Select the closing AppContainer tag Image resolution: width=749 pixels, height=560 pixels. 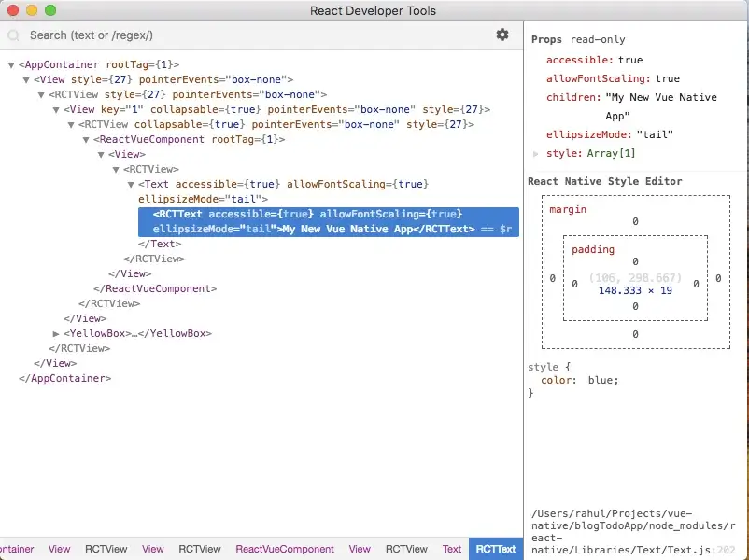click(x=64, y=379)
